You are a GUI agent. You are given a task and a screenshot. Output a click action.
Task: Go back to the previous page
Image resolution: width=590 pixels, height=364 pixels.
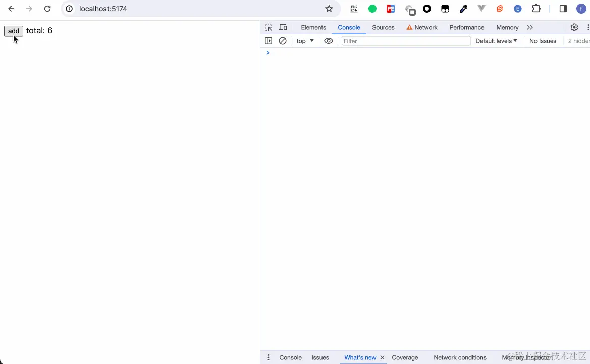[x=11, y=9]
